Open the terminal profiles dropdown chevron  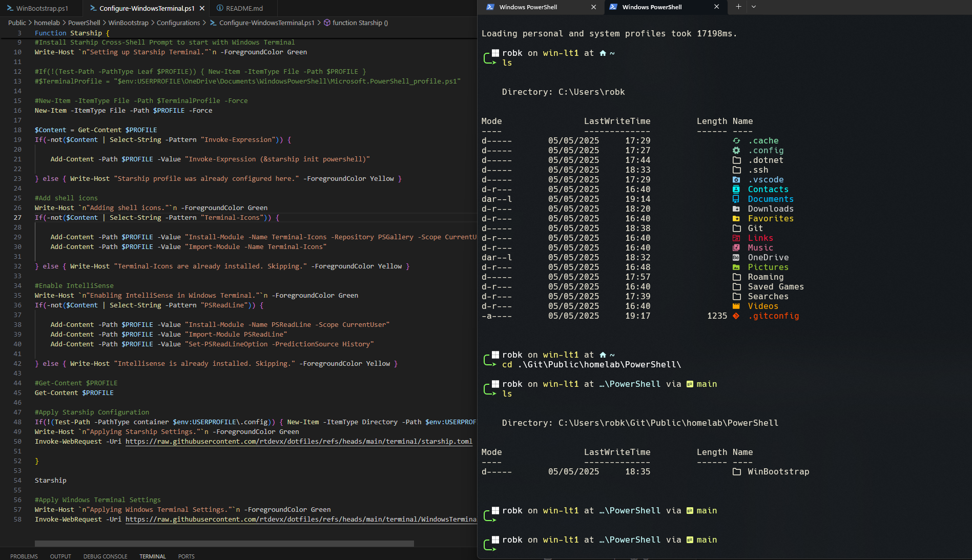click(x=754, y=7)
